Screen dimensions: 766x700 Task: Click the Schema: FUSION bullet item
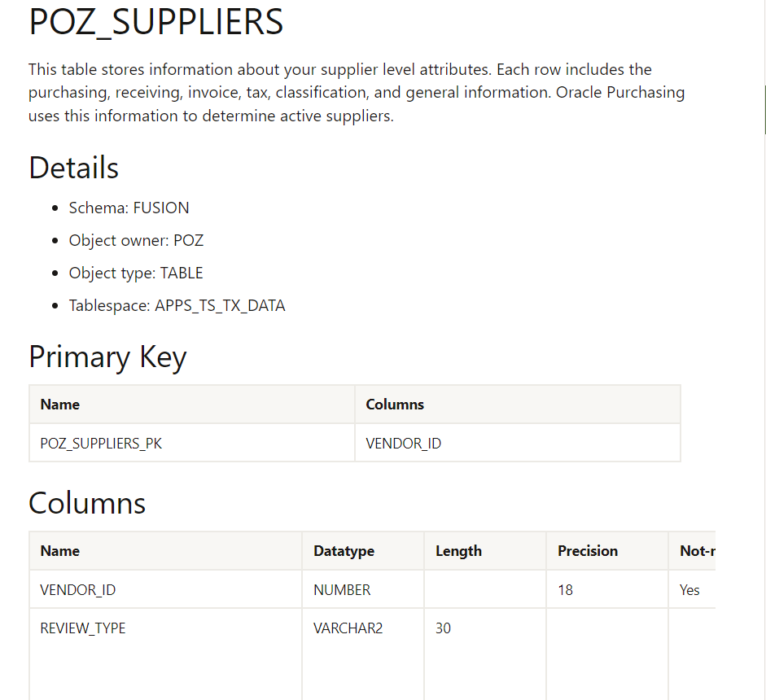129,208
